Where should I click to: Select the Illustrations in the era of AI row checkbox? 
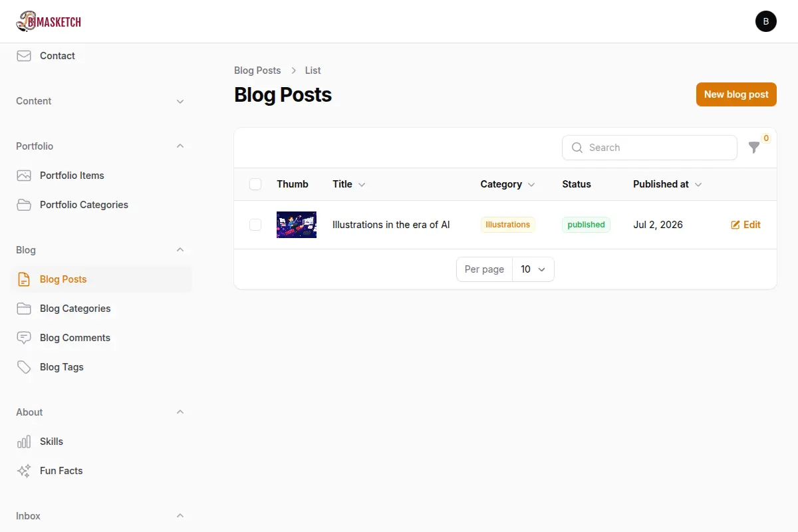coord(255,225)
